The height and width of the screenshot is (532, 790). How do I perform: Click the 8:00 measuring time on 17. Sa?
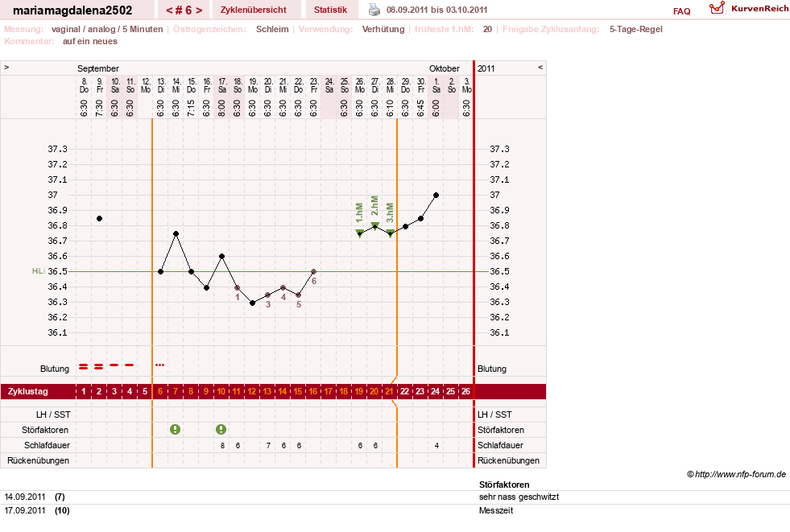pyautogui.click(x=221, y=108)
